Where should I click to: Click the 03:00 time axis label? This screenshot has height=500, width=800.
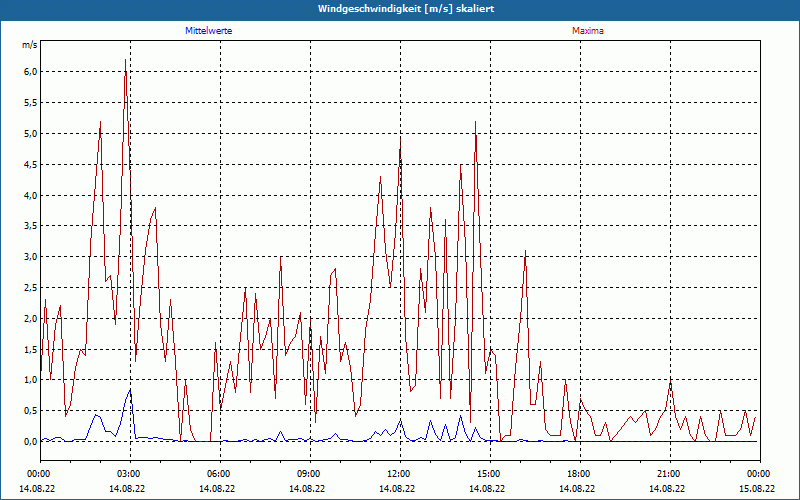point(127,474)
